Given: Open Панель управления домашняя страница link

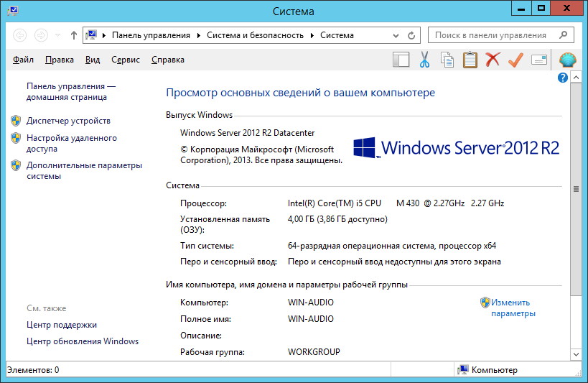Looking at the screenshot, I should (x=71, y=92).
